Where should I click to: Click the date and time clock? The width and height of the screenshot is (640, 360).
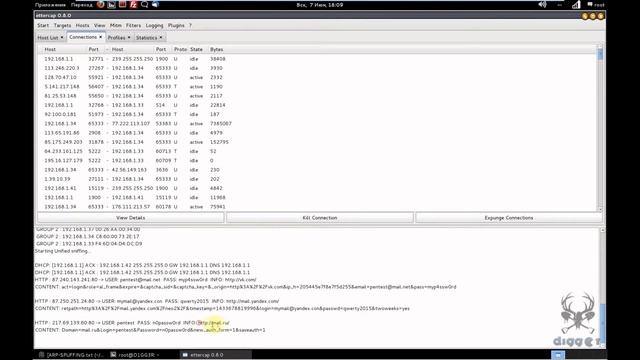click(320, 5)
